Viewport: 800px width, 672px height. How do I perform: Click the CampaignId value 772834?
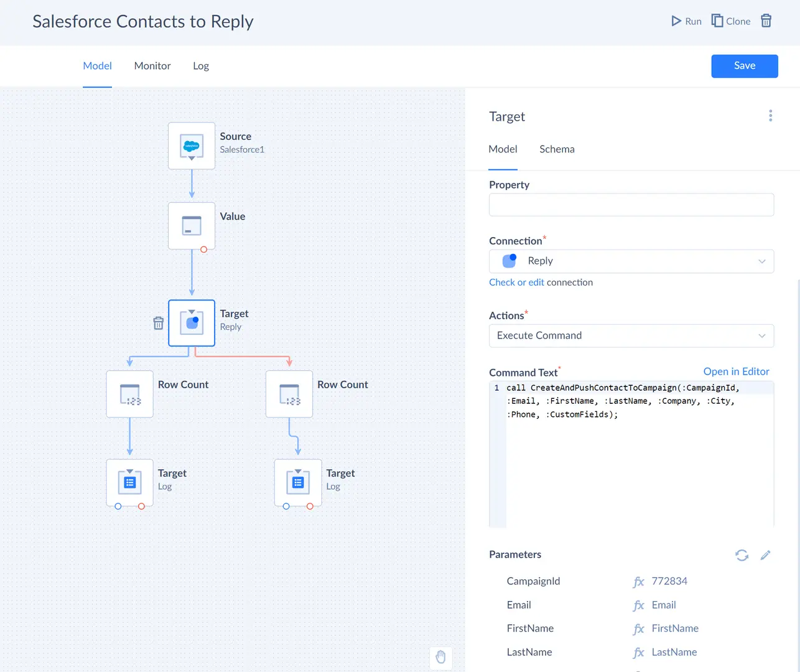[x=669, y=581]
